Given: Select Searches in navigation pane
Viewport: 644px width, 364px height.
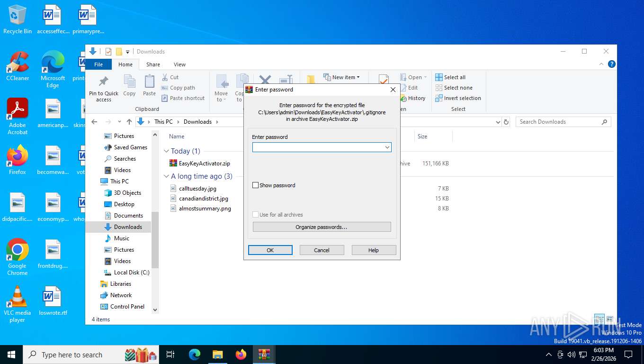Looking at the screenshot, I should pos(125,159).
